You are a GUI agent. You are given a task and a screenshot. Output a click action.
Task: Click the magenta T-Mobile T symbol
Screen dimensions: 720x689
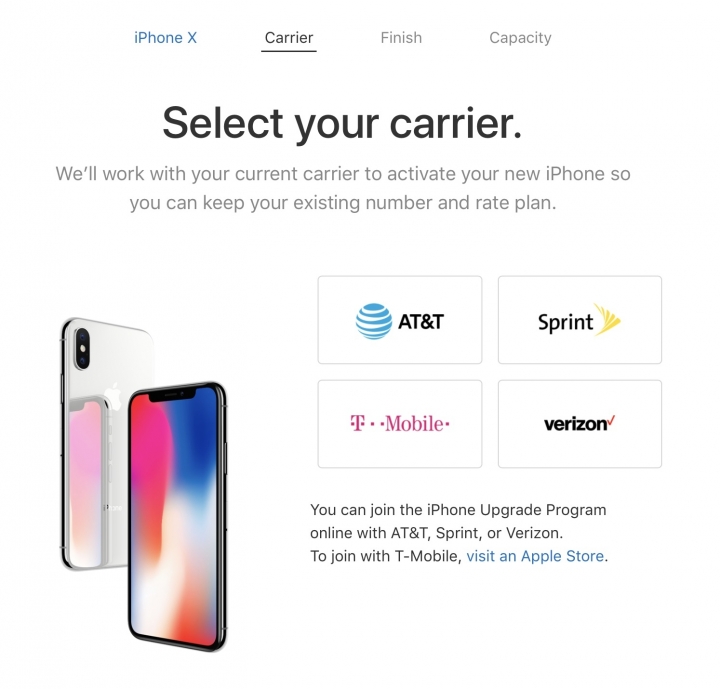tap(358, 423)
